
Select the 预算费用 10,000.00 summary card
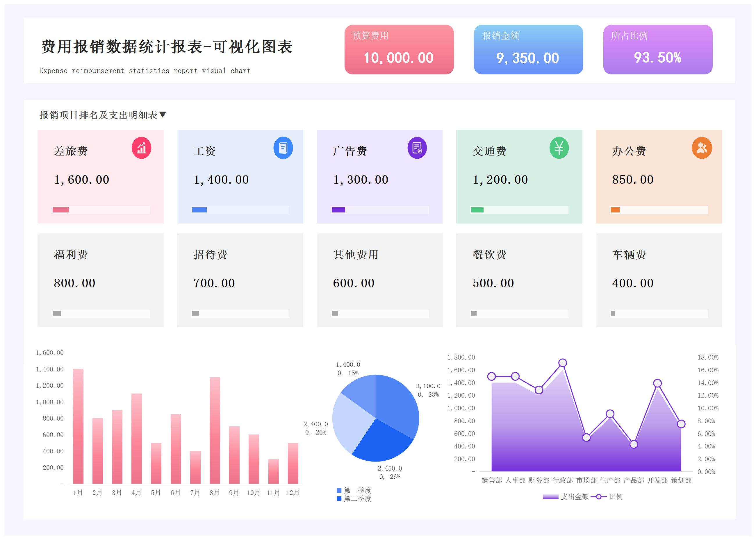[x=399, y=49]
